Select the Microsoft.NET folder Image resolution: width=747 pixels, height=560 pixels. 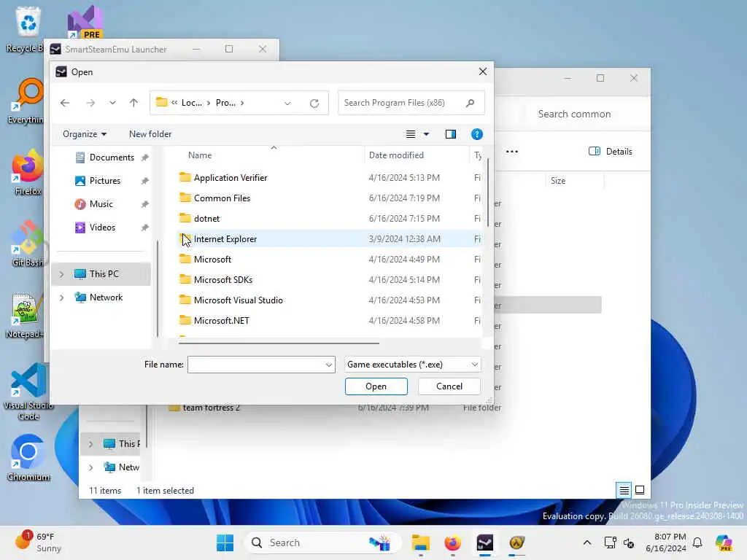point(329,321)
